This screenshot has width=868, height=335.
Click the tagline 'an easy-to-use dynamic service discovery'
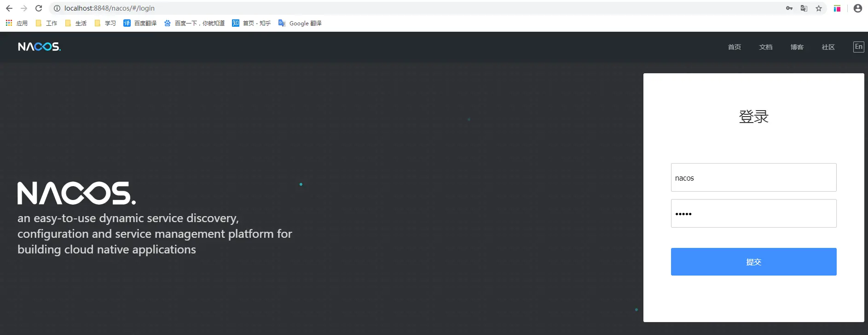(128, 218)
